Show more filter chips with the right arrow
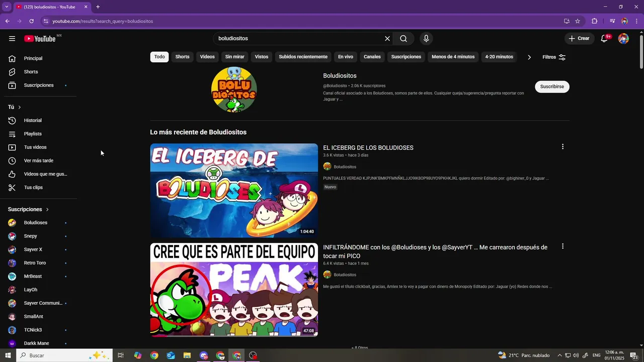 529,57
